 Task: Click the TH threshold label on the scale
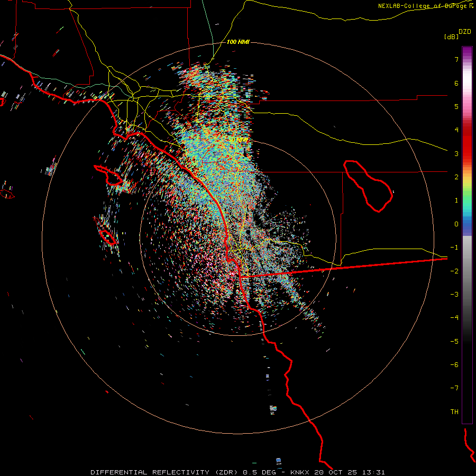pos(454,412)
